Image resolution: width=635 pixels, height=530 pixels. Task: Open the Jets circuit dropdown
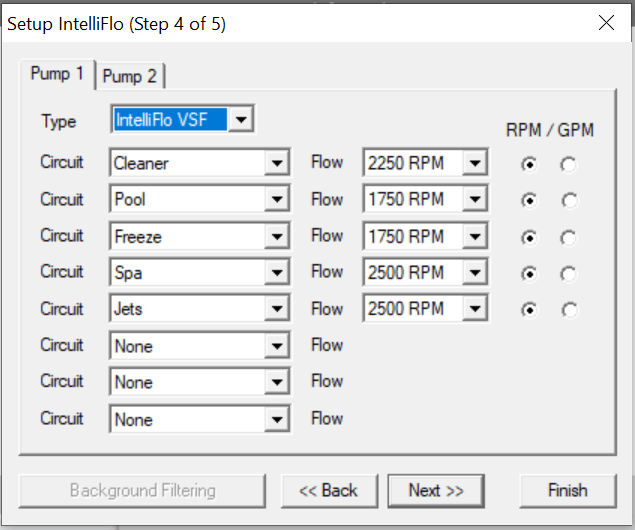(200, 309)
